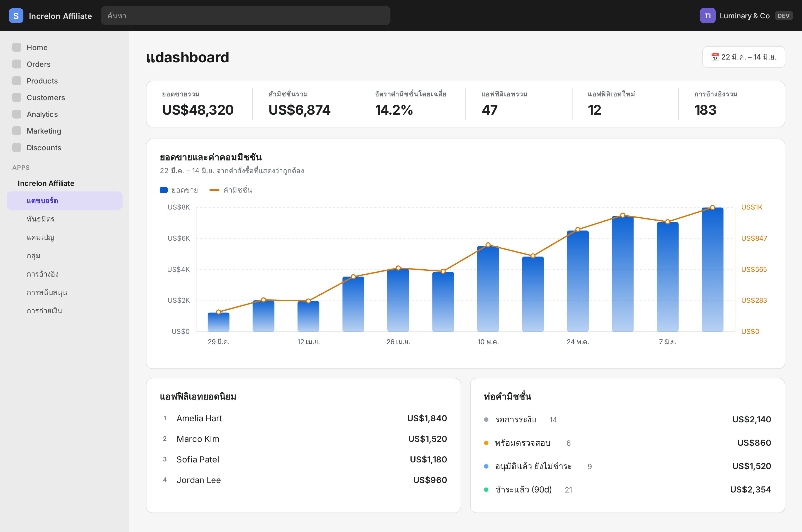Click the US$2,354 paid amount
The width and height of the screenshot is (802, 532).
pos(750,490)
